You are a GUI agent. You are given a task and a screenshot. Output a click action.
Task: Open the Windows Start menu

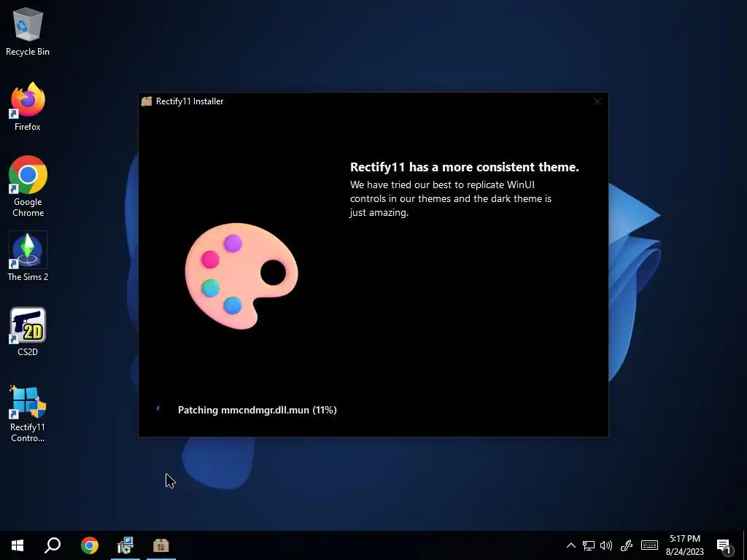[x=18, y=545]
